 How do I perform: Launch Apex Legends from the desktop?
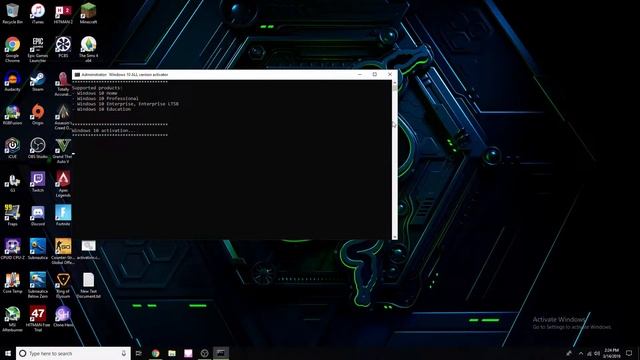pyautogui.click(x=63, y=184)
